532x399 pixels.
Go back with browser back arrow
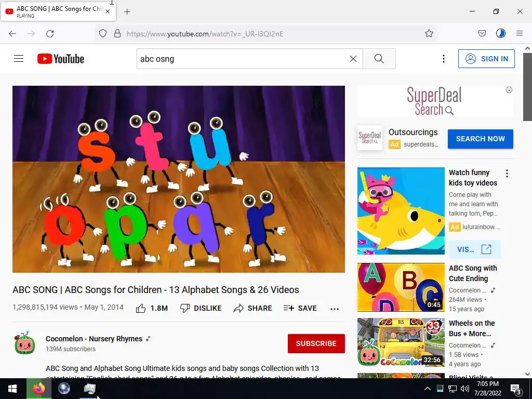[12, 33]
